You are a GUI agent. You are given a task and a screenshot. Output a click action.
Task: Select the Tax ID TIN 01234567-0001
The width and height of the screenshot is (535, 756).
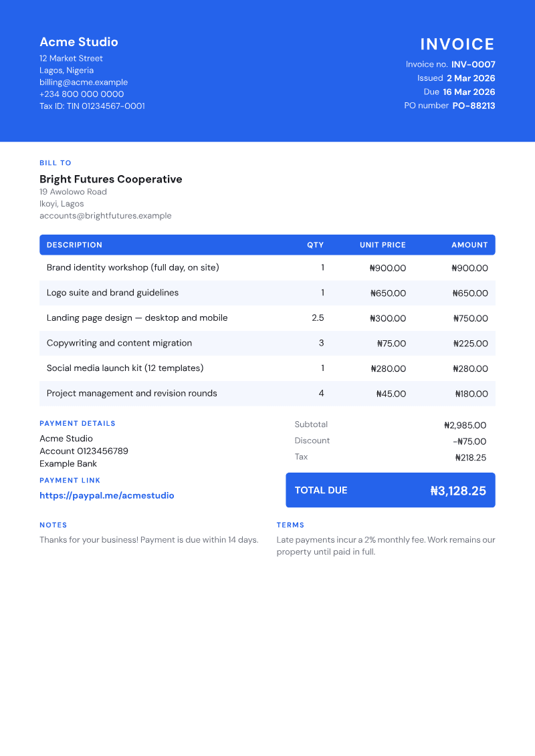pyautogui.click(x=92, y=106)
